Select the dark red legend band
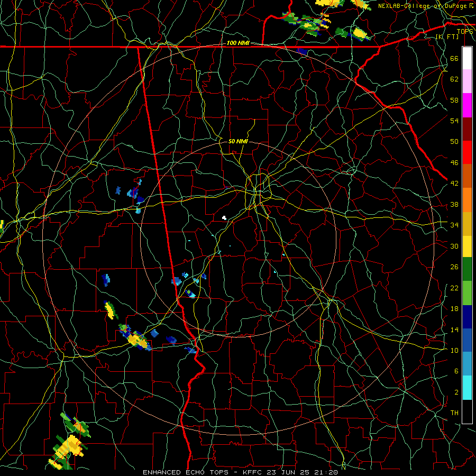476x476 pixels. 467,129
